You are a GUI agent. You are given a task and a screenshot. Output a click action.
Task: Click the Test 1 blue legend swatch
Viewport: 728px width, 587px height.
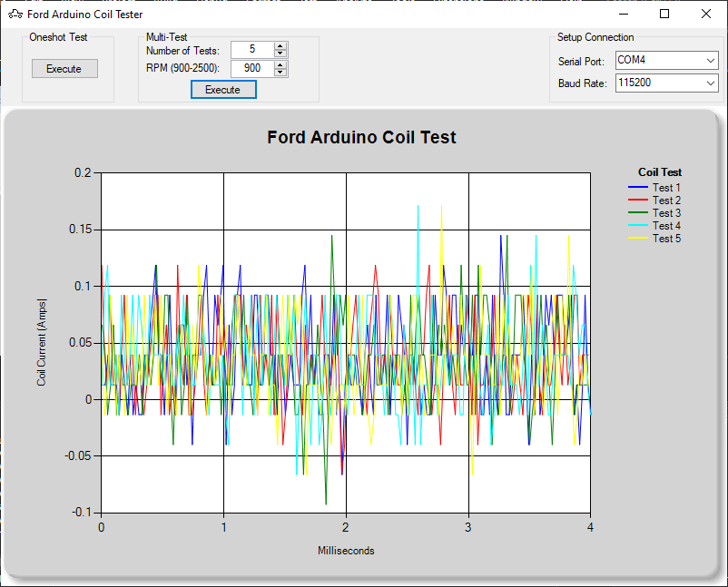[638, 188]
